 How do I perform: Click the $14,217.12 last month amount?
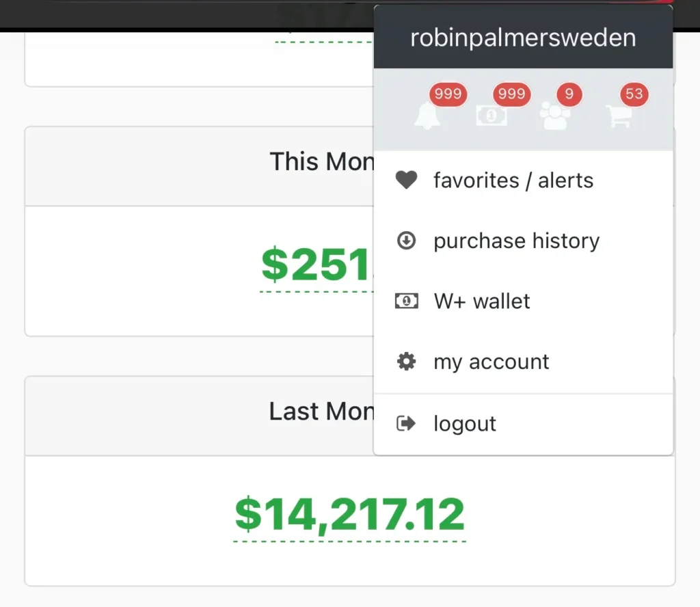pos(349,515)
